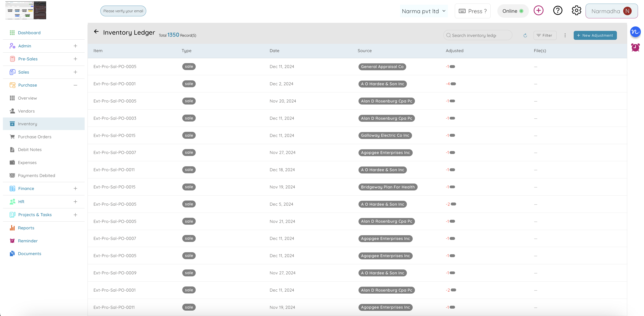This screenshot has height=316, width=644.
Task: Collapse the Purchase section in the sidebar
Action: point(75,85)
